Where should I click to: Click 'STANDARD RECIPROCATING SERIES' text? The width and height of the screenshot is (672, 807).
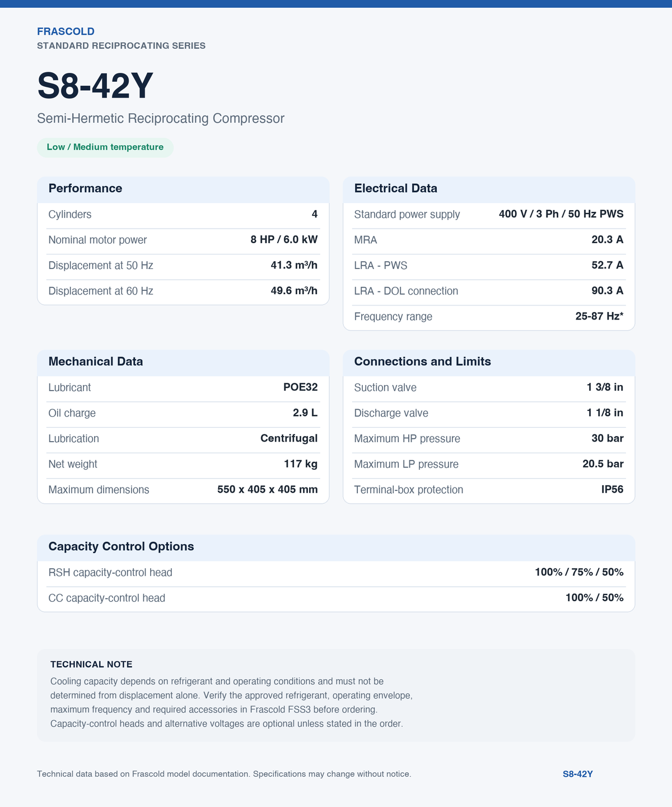121,45
